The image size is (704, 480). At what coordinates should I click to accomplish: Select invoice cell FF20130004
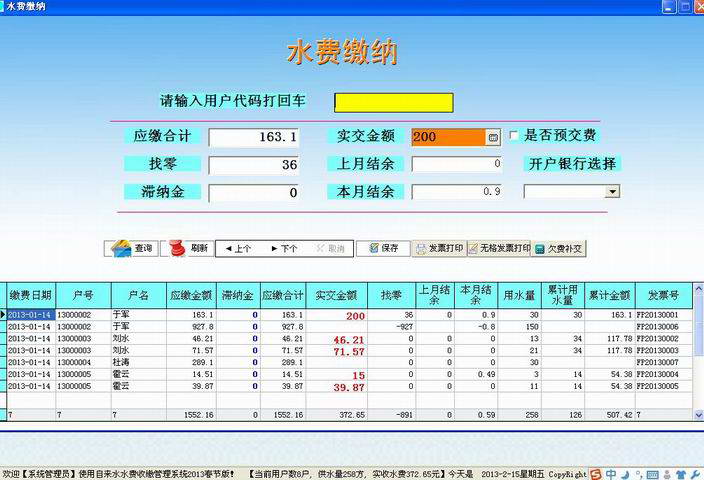point(664,374)
